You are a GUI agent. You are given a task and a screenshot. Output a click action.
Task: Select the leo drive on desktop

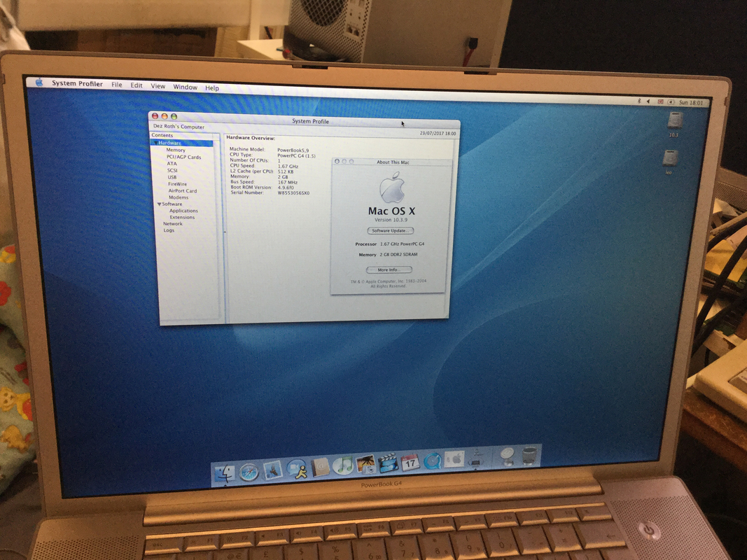click(670, 162)
